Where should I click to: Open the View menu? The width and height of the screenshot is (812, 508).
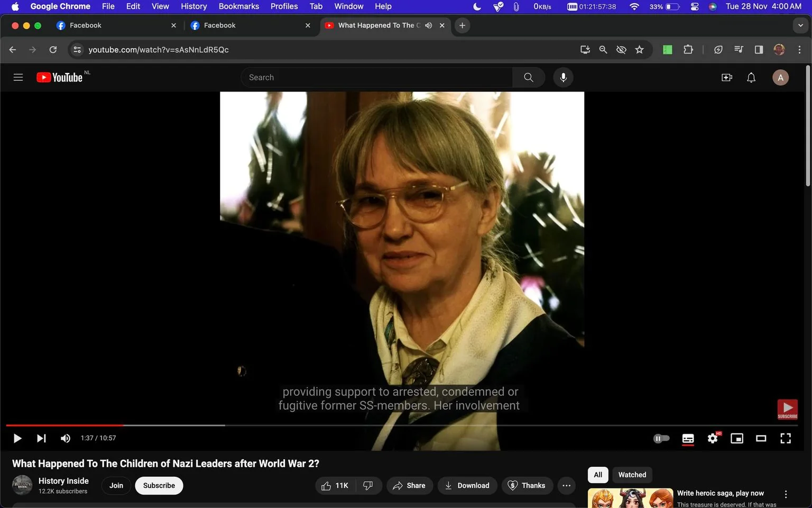160,6
